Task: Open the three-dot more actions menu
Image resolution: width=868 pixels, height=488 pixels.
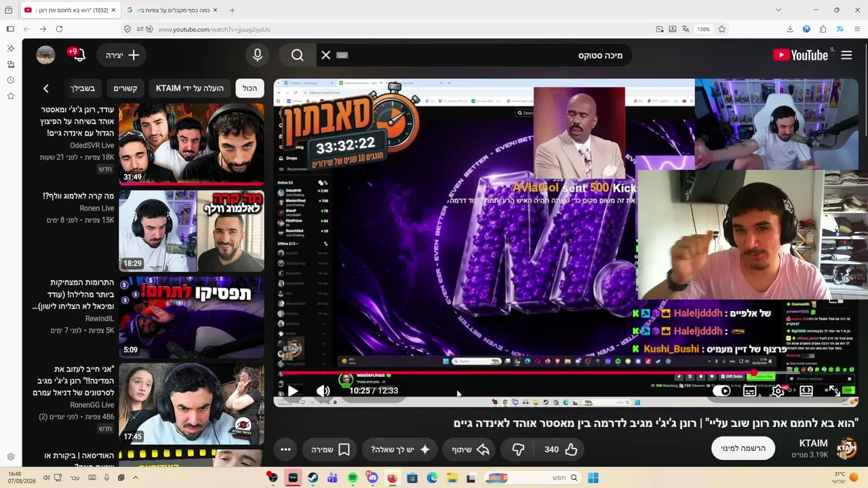Action: tap(285, 449)
